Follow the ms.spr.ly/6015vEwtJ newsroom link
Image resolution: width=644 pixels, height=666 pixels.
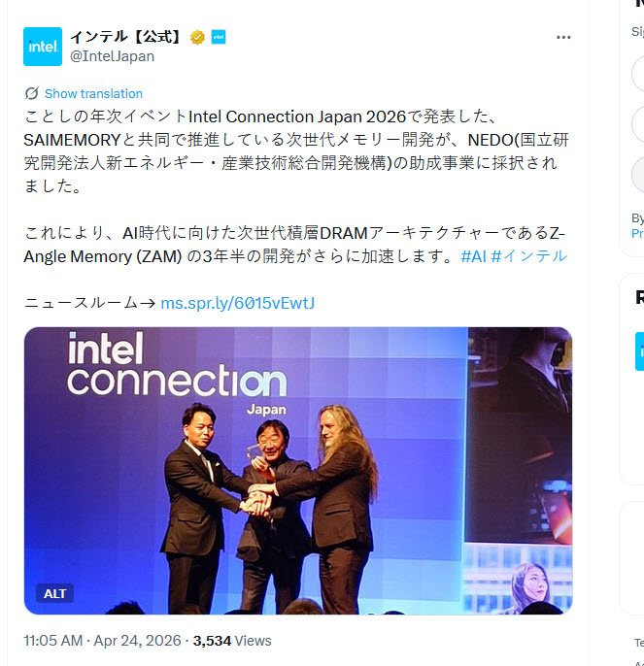(x=238, y=303)
